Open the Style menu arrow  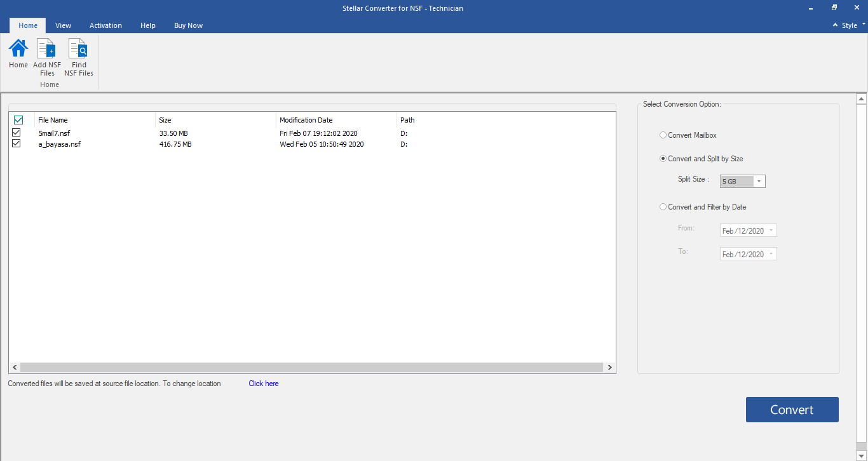(864, 25)
